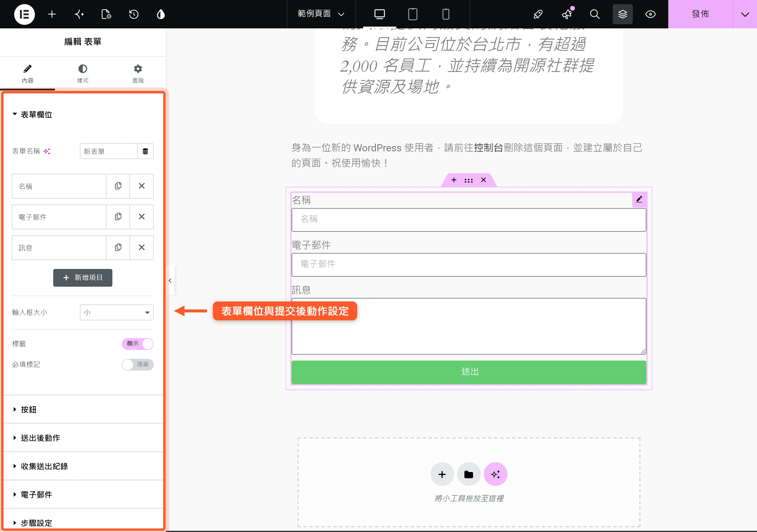
Task: Click the 電子郵件 input on the canvas form
Action: (468, 265)
